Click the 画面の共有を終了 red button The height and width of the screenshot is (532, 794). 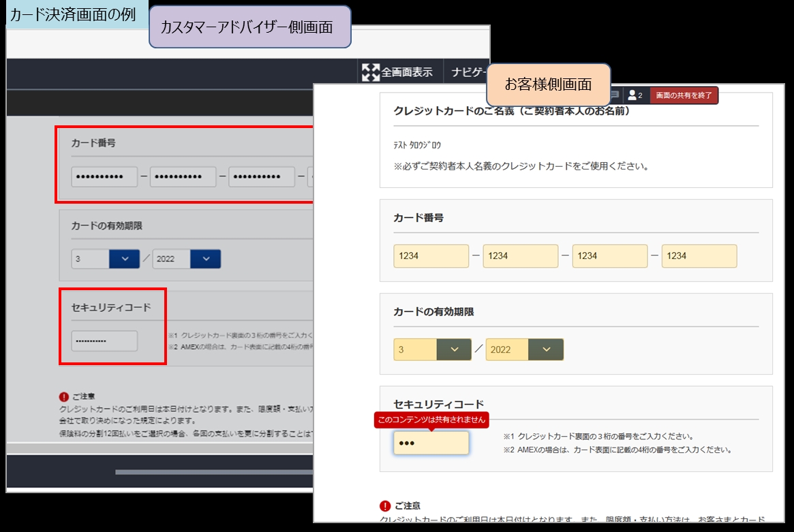click(683, 95)
